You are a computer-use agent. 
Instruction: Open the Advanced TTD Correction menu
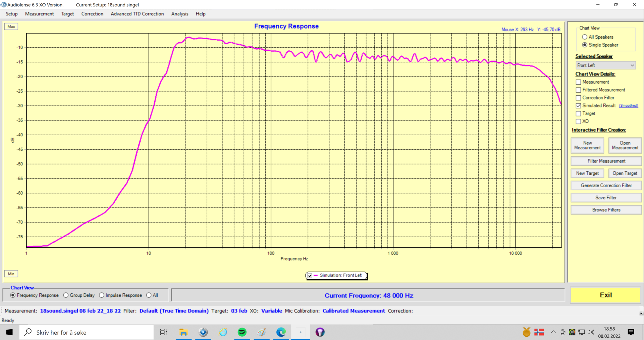[137, 14]
